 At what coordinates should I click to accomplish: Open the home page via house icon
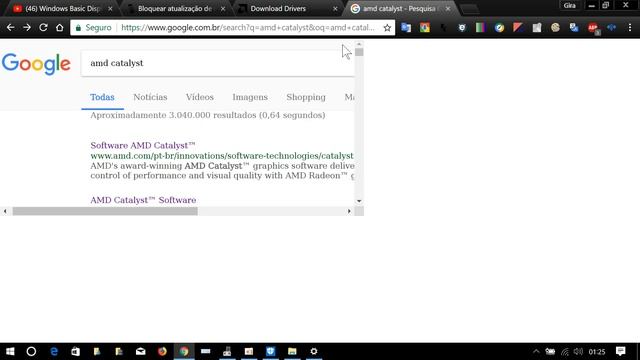[60, 27]
